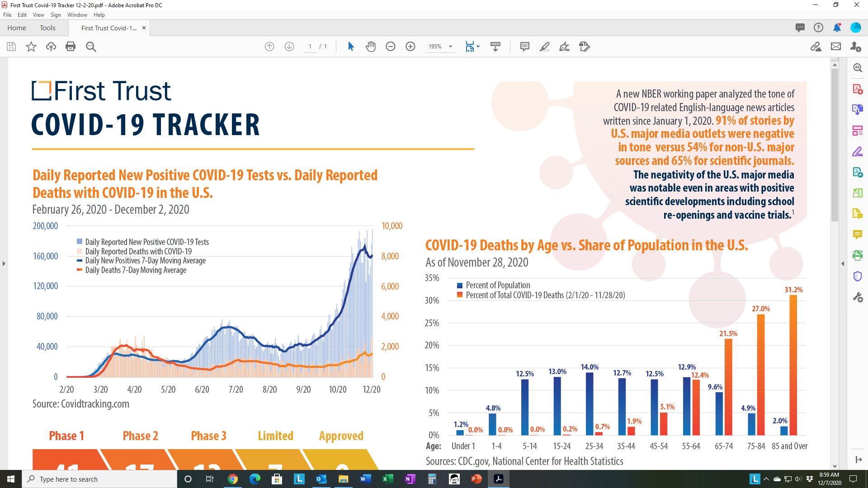868x488 pixels.
Task: View notifications bell icon
Action: tap(837, 28)
